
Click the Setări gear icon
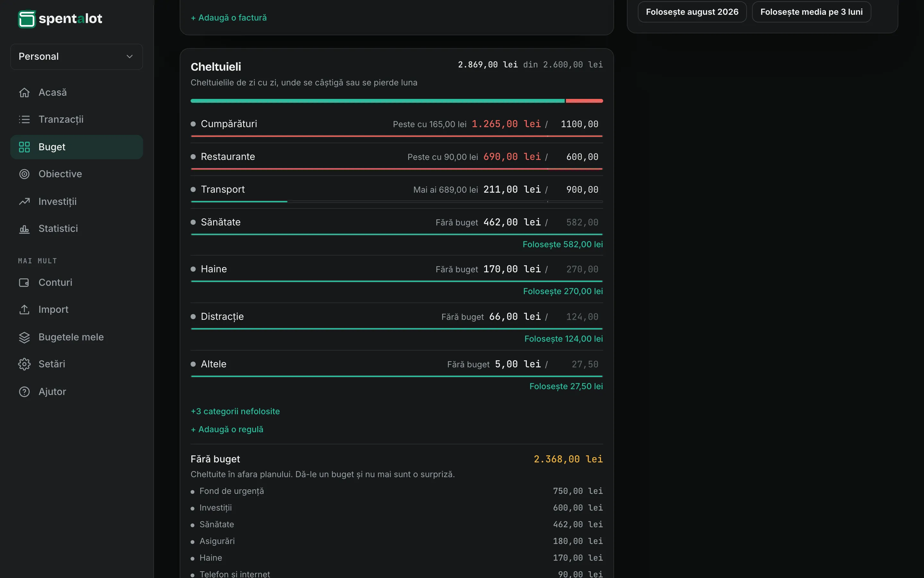point(24,364)
